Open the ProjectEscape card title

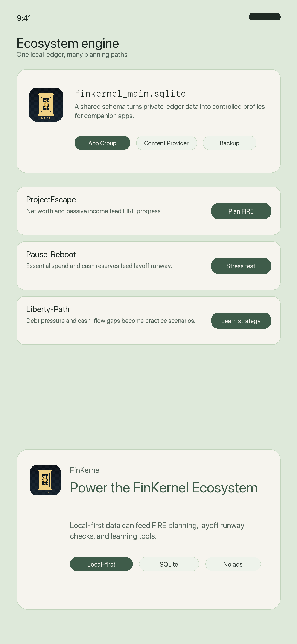tap(51, 199)
